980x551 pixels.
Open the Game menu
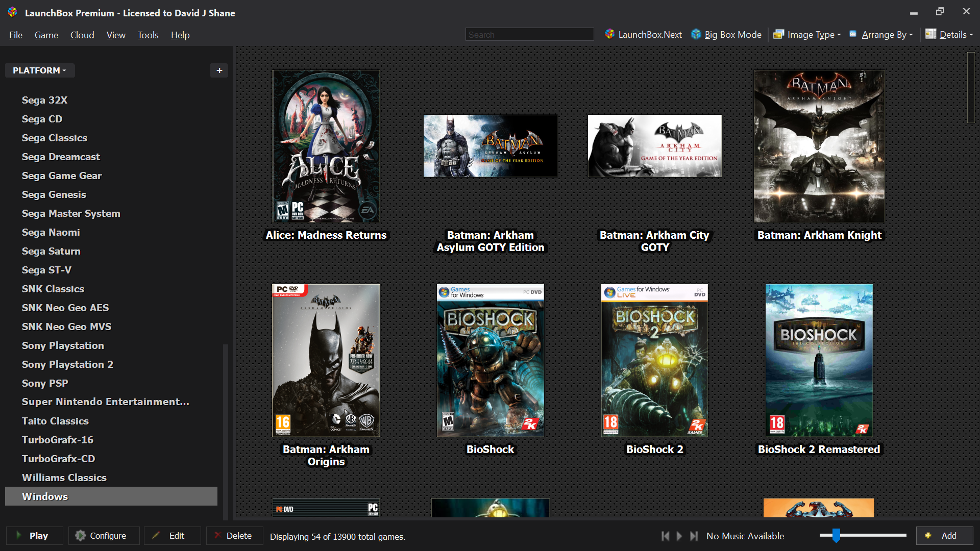[x=46, y=35]
